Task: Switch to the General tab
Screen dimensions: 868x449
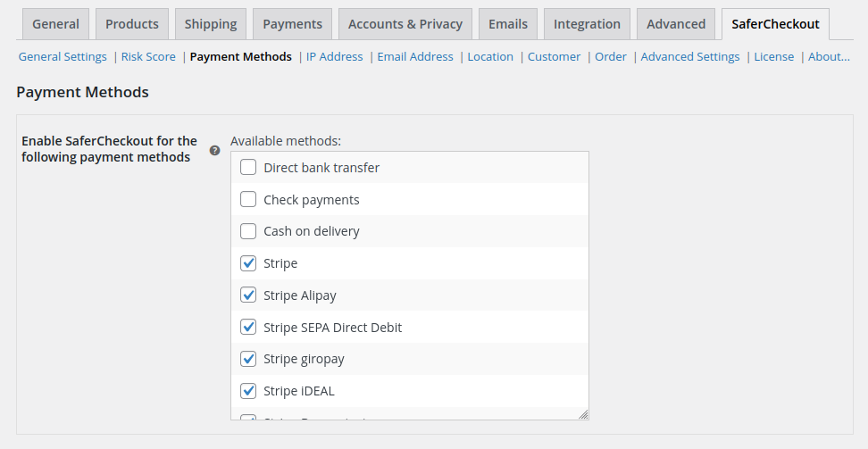Action: click(x=55, y=24)
